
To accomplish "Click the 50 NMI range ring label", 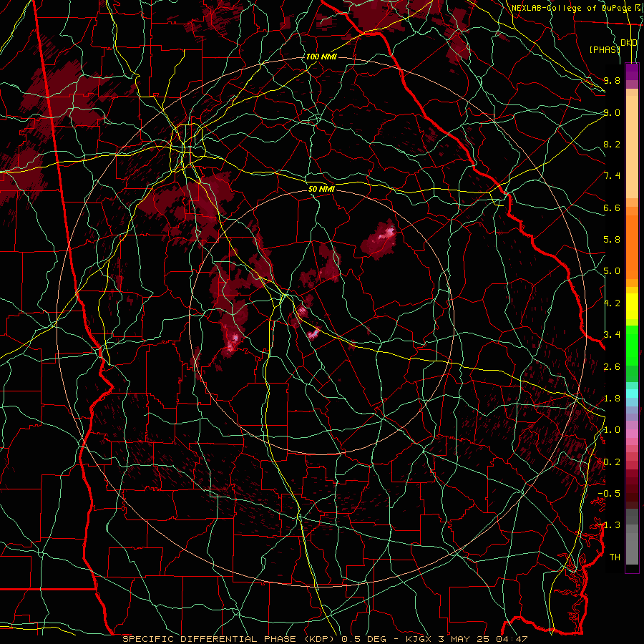I will coord(321,190).
